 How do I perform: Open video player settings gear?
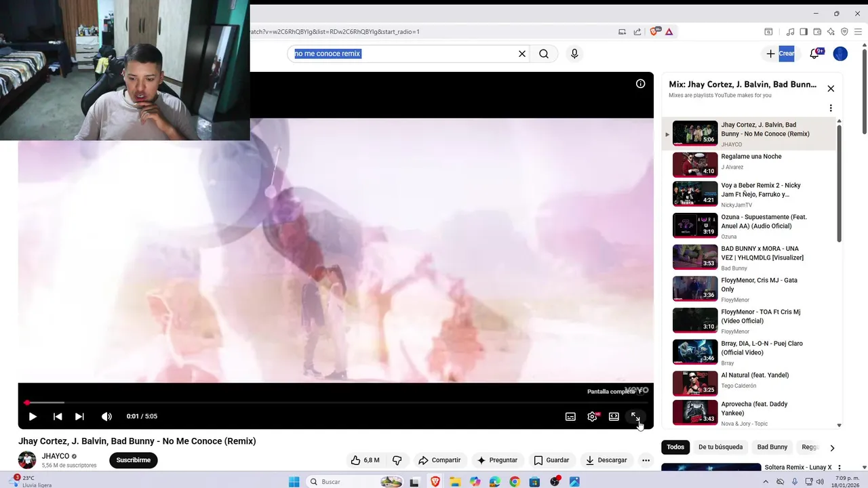pyautogui.click(x=592, y=416)
